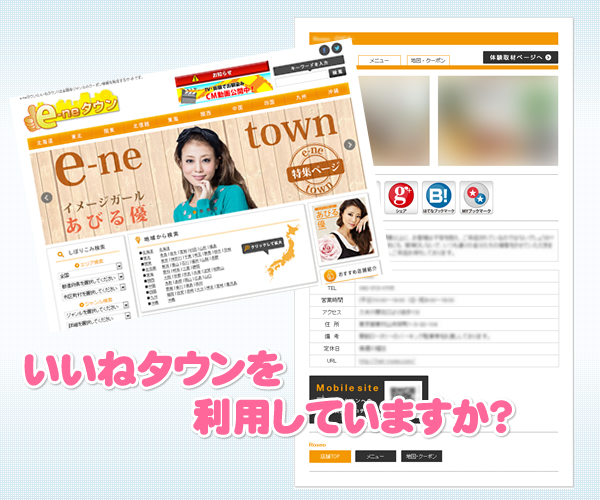Save using the MYブックマーク star icon
The width and height of the screenshot is (600, 500).
476,197
